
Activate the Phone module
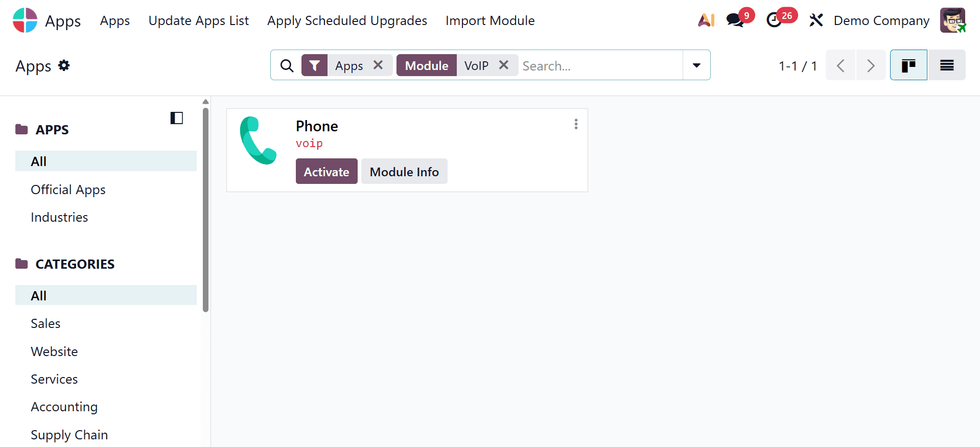pyautogui.click(x=326, y=172)
